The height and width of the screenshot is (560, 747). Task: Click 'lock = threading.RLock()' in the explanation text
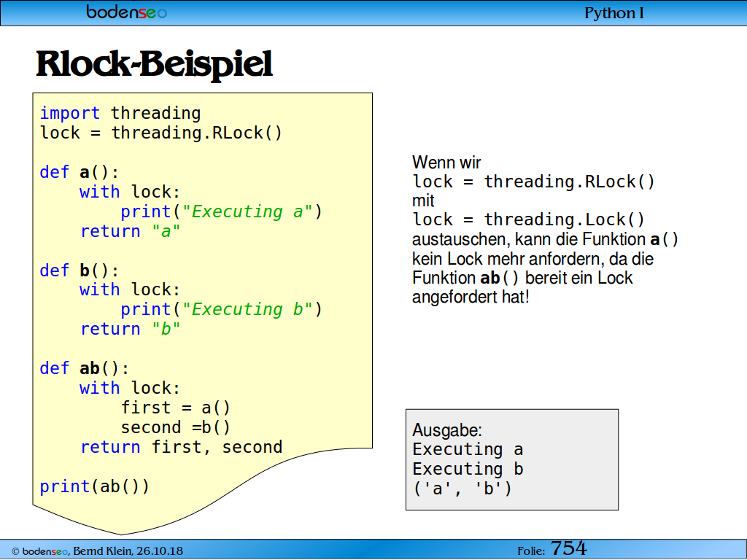(533, 182)
